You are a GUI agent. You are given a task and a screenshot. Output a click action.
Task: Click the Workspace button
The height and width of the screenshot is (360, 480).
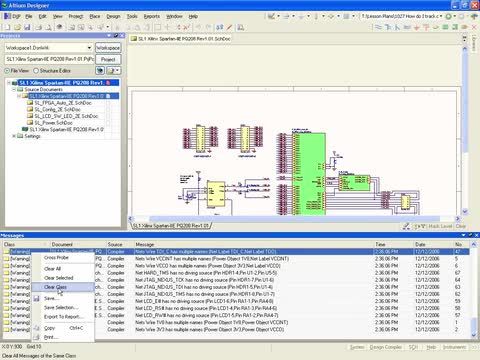(x=108, y=48)
